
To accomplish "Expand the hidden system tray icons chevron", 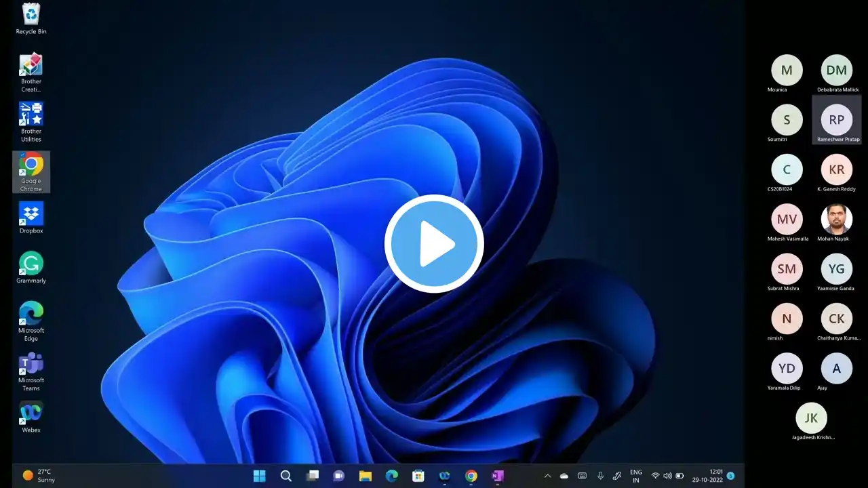I will (x=547, y=476).
